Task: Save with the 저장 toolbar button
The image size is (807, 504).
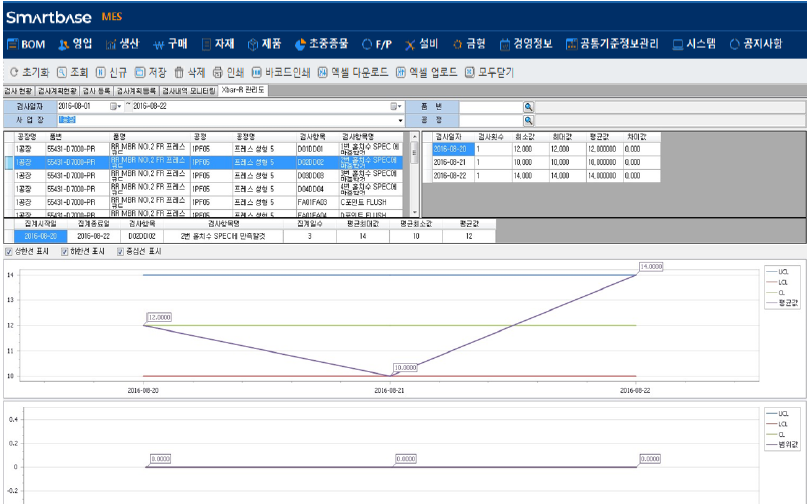Action: pyautogui.click(x=150, y=73)
